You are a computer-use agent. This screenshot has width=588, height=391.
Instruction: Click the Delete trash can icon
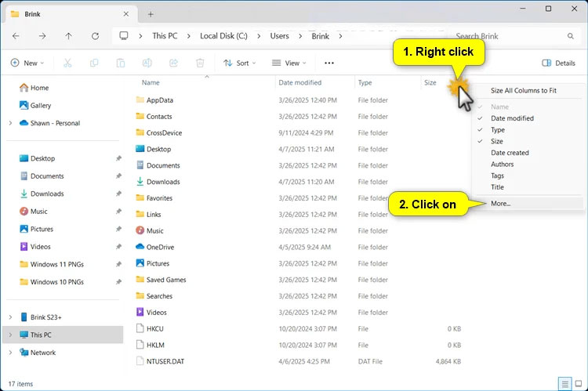coord(200,63)
